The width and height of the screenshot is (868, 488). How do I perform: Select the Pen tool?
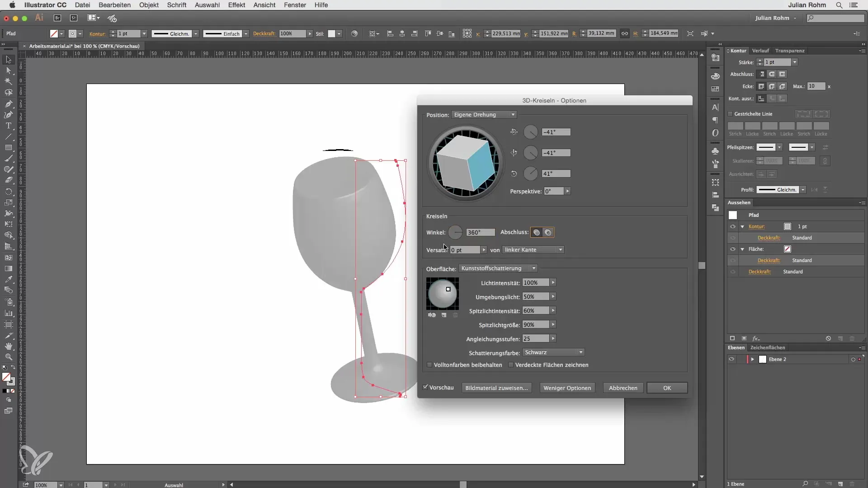tap(8, 104)
